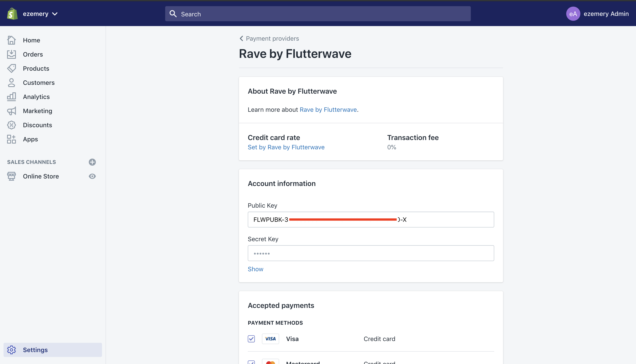Click into the Secret Key field

click(x=371, y=253)
